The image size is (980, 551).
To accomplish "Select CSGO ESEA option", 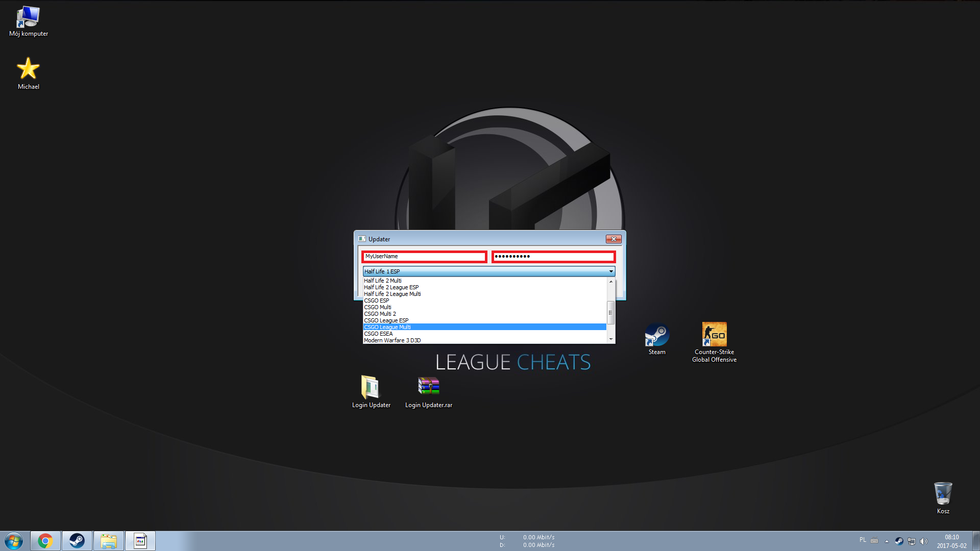I will point(484,334).
